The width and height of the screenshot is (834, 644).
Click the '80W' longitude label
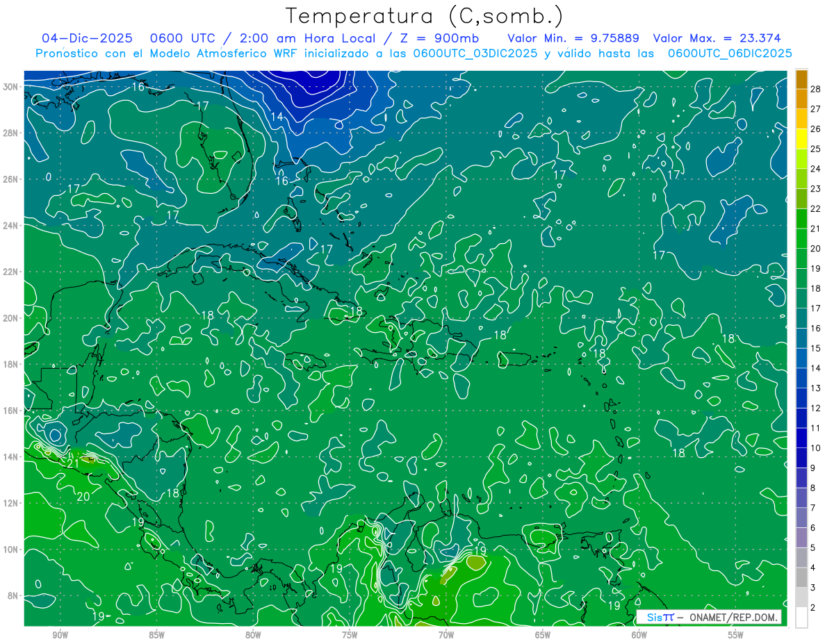pos(253,635)
